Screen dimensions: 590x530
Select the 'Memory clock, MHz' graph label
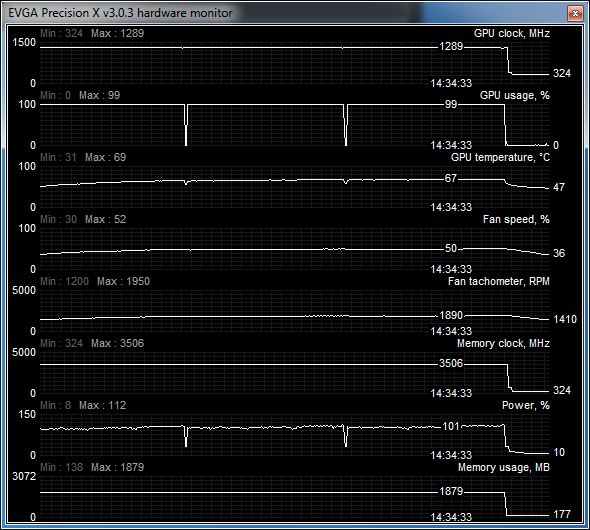pos(503,344)
